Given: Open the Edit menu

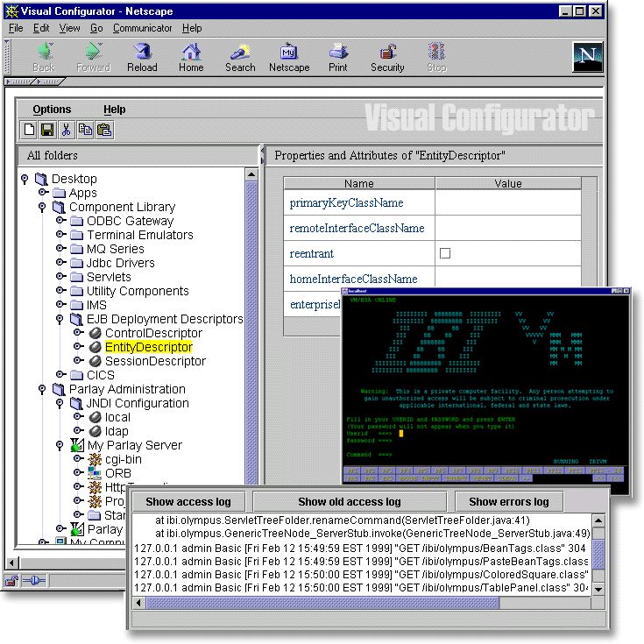Looking at the screenshot, I should (41, 28).
